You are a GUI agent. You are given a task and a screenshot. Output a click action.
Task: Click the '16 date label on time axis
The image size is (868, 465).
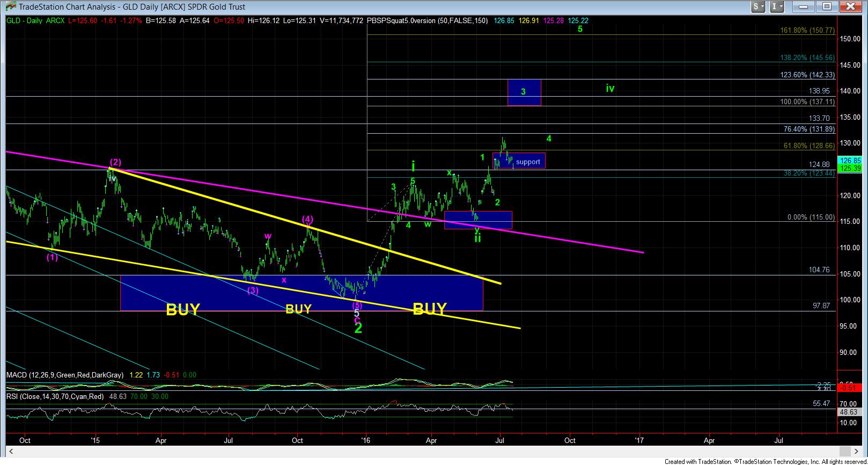coord(366,440)
